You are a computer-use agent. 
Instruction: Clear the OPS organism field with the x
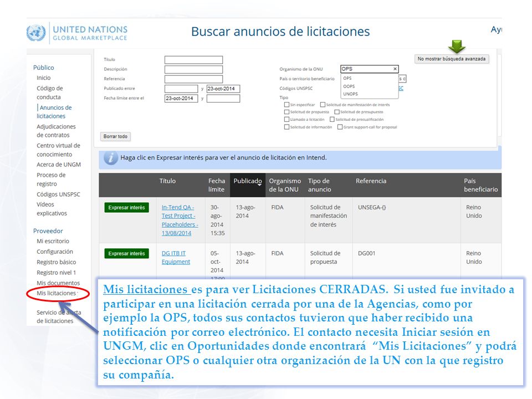click(395, 69)
